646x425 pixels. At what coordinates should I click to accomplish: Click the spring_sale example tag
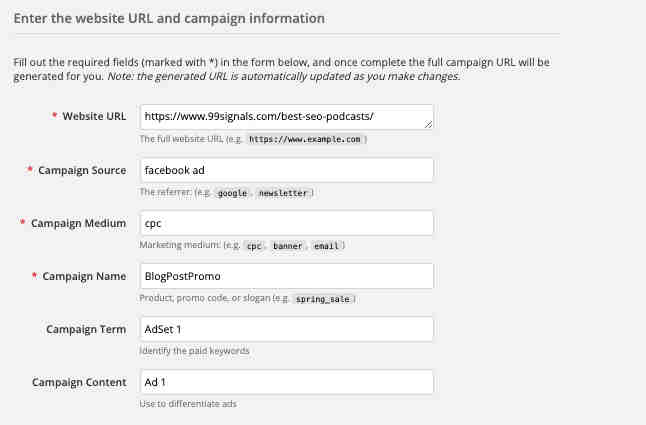point(323,299)
